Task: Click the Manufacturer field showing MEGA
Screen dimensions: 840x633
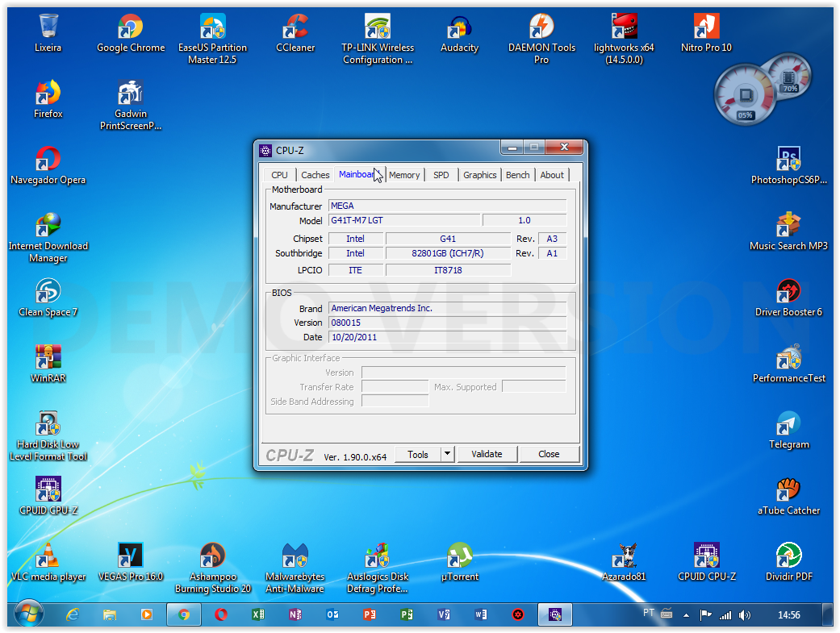Action: click(447, 206)
